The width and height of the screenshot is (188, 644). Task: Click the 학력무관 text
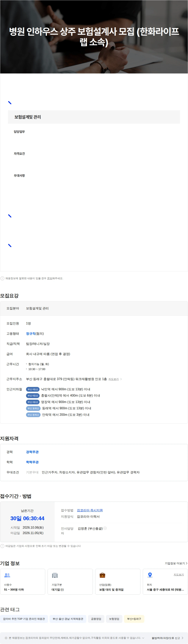[x=32, y=462]
